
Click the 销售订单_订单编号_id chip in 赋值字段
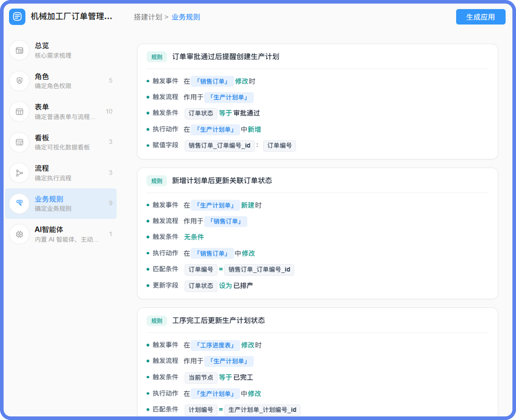(x=219, y=146)
